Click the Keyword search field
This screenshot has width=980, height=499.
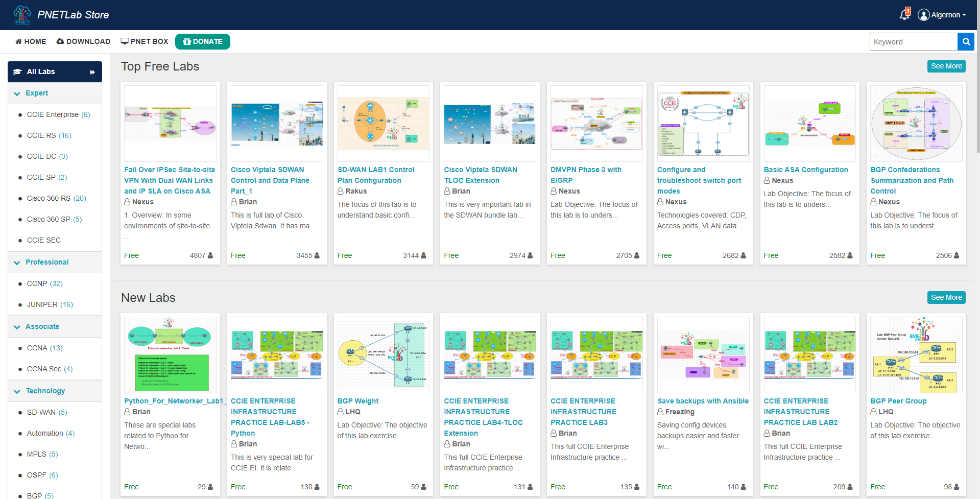(914, 42)
